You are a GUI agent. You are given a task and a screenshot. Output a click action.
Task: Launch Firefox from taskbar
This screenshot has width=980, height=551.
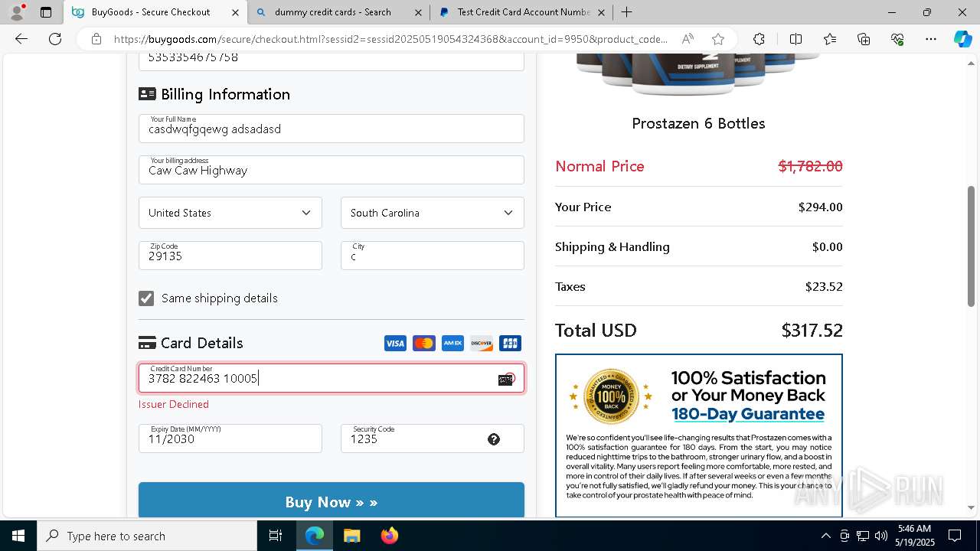coord(389,536)
